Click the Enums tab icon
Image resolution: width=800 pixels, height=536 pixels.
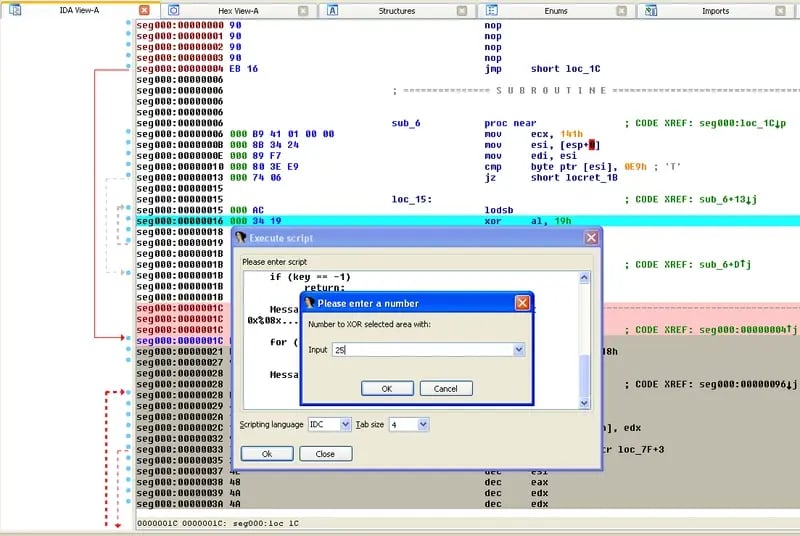coord(493,10)
